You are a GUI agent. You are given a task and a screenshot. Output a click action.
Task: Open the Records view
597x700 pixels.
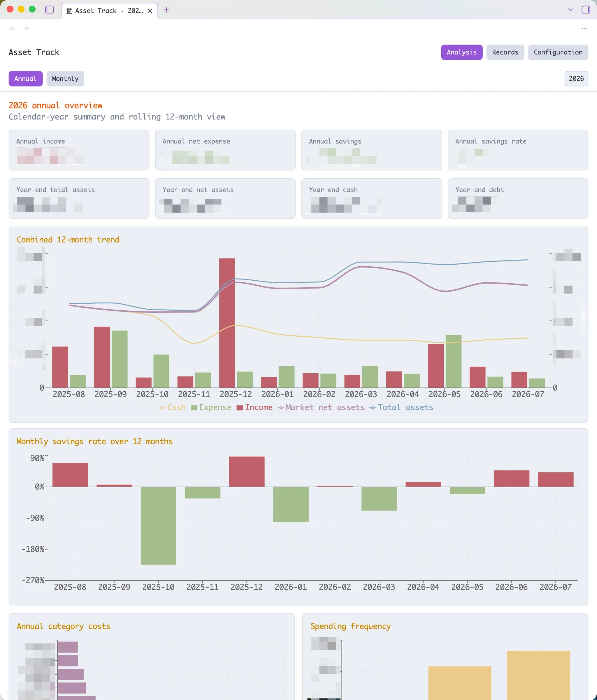pos(505,52)
